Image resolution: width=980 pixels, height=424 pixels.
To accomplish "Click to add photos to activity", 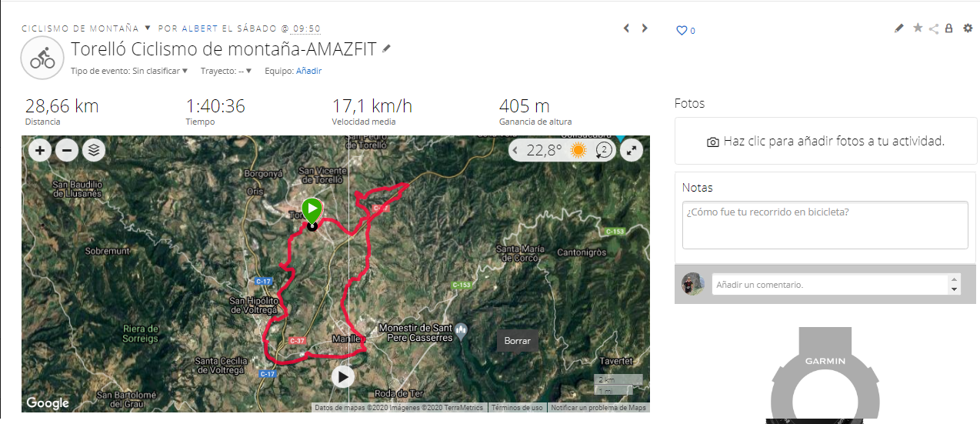I will pyautogui.click(x=825, y=142).
